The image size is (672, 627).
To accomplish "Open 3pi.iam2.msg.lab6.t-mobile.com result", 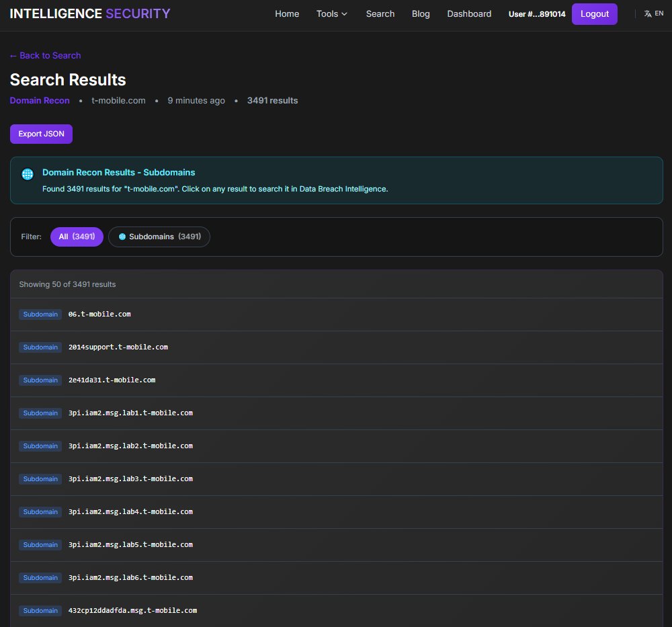I will (x=337, y=578).
